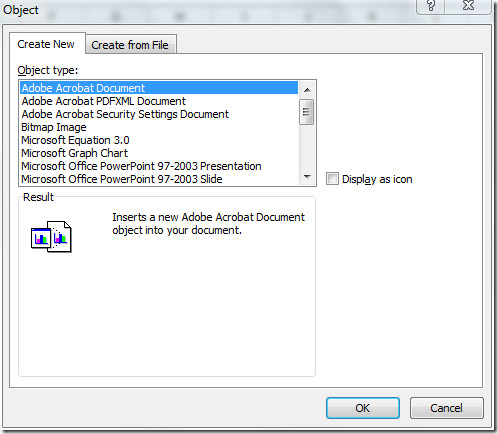Select Adobe Acrobat PDFXML Document entry

tap(159, 101)
